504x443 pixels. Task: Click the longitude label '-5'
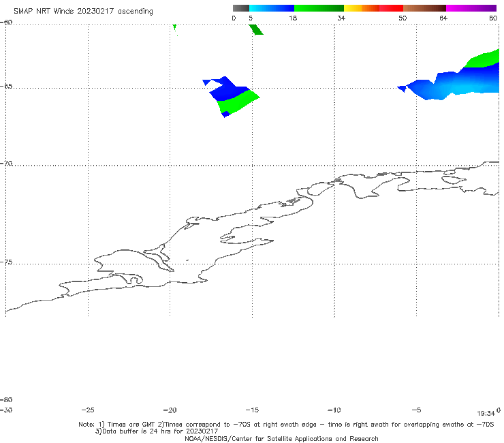416,410
